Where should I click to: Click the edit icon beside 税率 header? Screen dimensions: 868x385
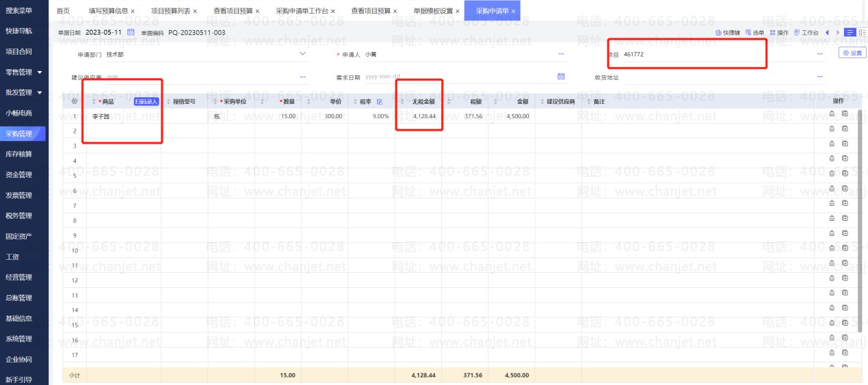click(380, 101)
